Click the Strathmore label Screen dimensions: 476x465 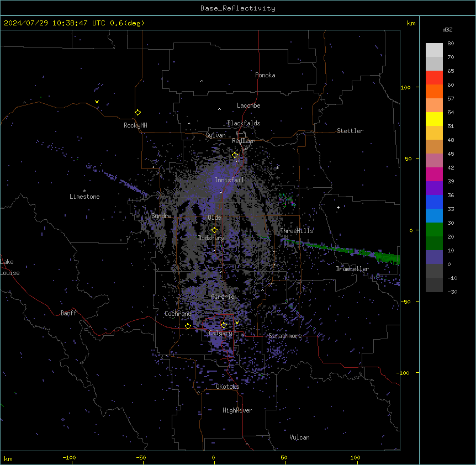tap(285, 336)
